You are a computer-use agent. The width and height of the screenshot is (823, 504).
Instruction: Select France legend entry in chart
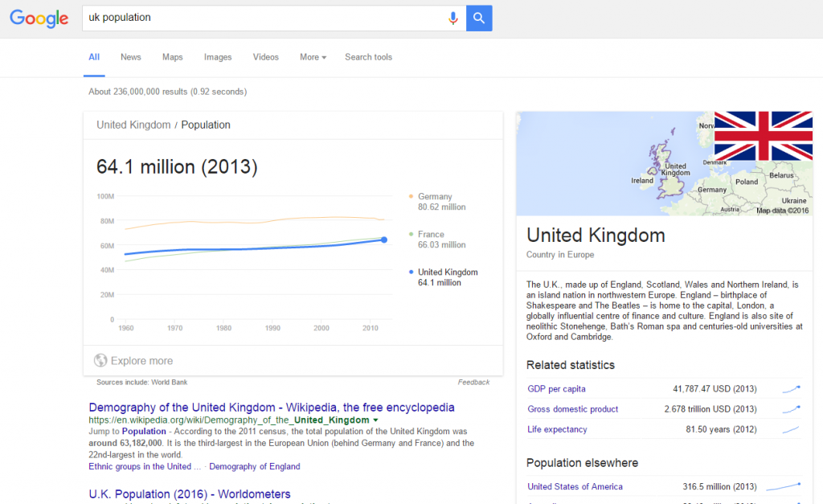coord(437,240)
